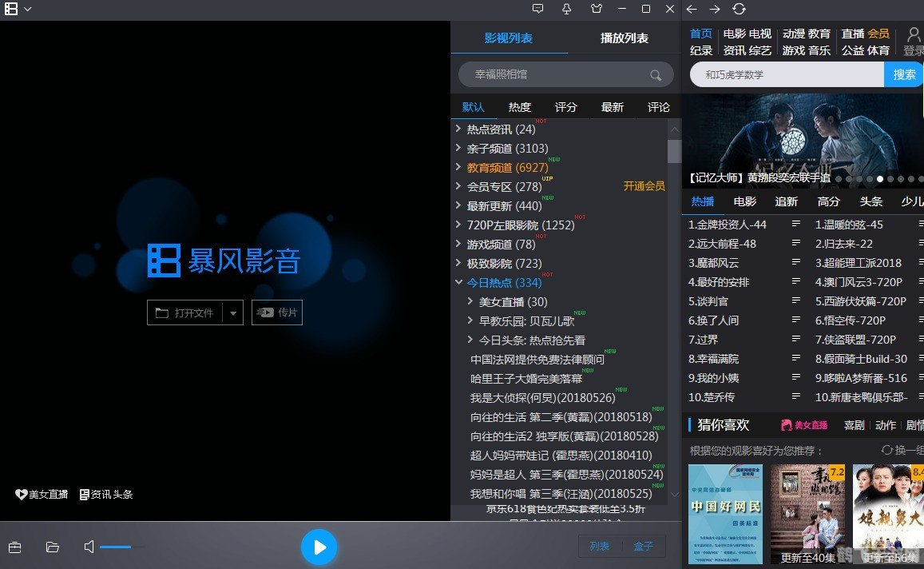This screenshot has width=924, height=569.
Task: Click the toolbox icon in the bottom toolbar
Action: [x=16, y=547]
